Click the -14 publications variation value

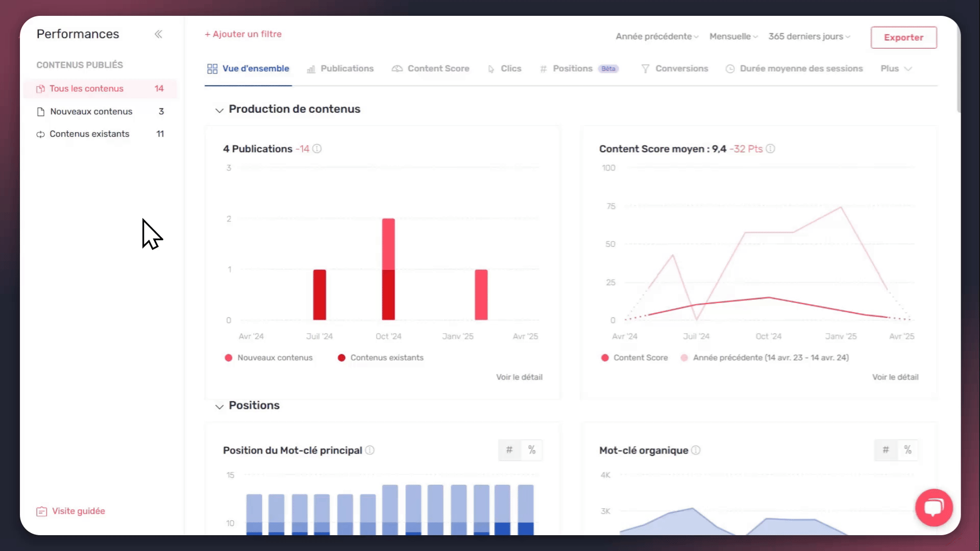coord(302,149)
